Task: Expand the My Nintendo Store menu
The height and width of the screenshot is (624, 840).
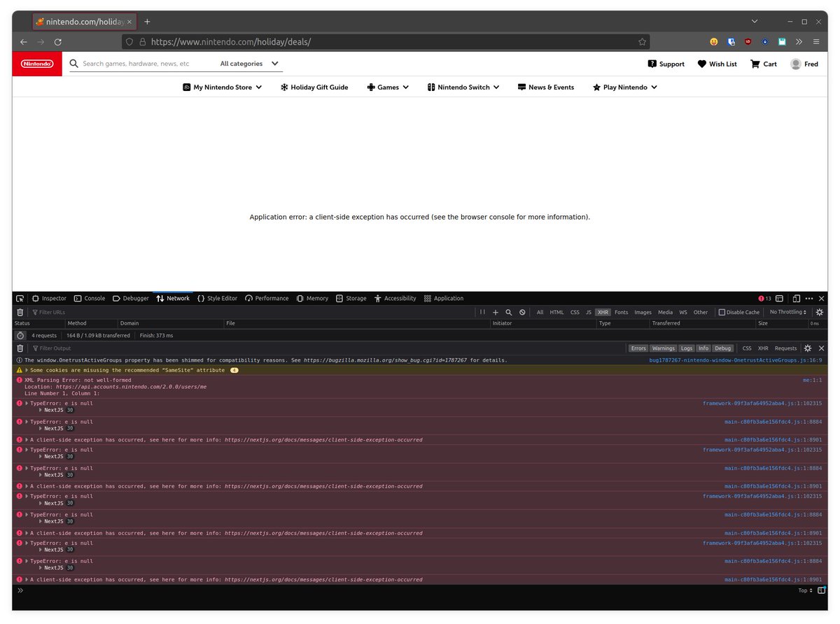Action: click(223, 87)
